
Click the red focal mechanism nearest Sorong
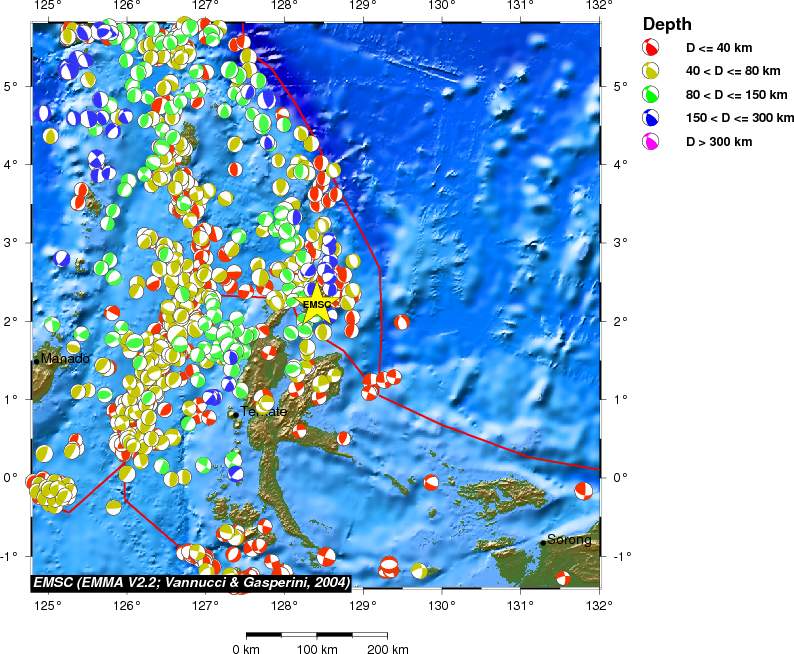[x=563, y=578]
